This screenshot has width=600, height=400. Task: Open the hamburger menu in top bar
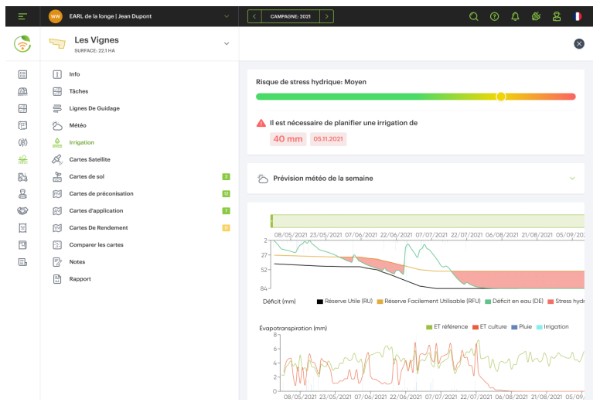[x=23, y=16]
